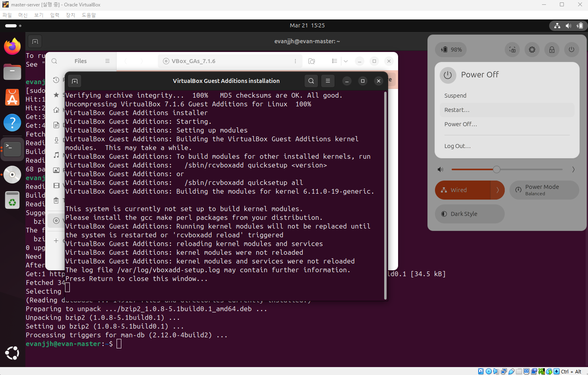Open the Trash from the dock
Screen dimensions: 588x375
[x=12, y=200]
